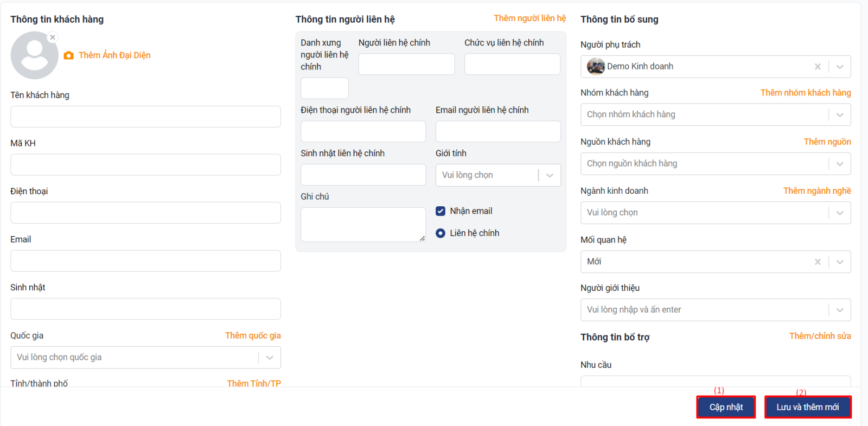Viewport: 868px width, 426px height.
Task: Click the default avatar placeholder image
Action: pyautogui.click(x=34, y=56)
